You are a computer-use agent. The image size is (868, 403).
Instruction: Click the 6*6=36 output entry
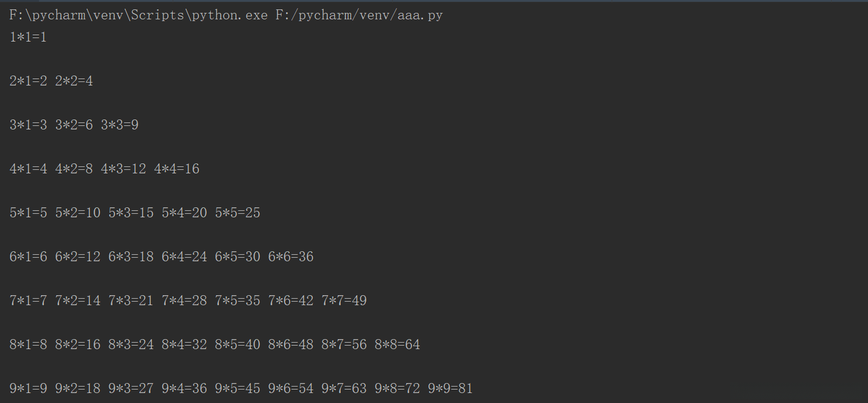290,257
